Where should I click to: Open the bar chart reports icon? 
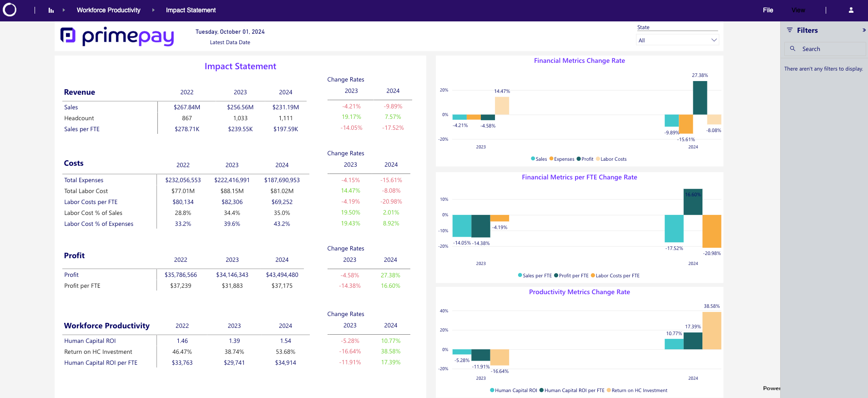point(51,10)
